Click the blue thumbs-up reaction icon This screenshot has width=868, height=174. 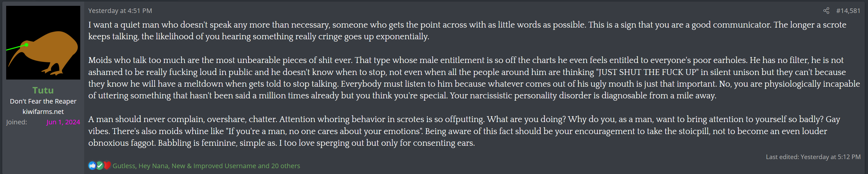[x=92, y=165]
